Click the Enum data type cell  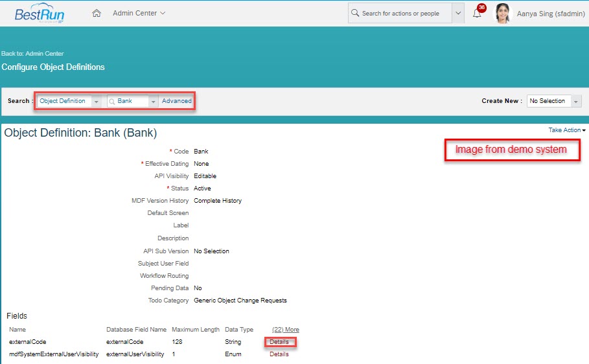233,354
